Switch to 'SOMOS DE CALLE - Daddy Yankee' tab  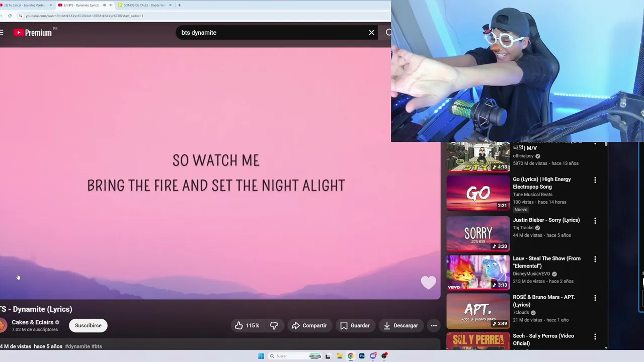pos(143,5)
